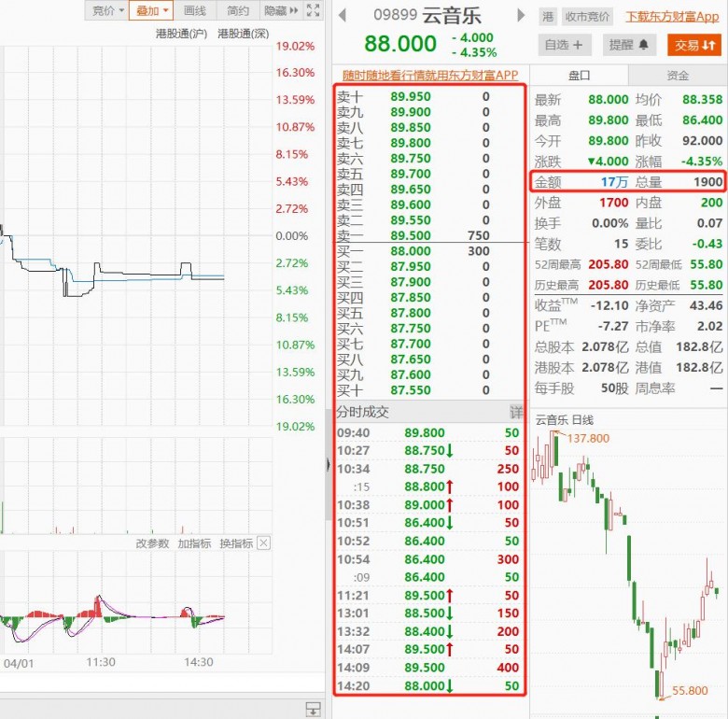This screenshot has width=728, height=719.
Task: Click the 11:30 time axis label
Action: (x=101, y=662)
